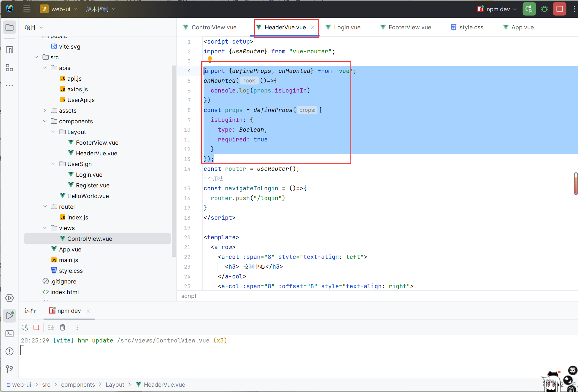Collapse the views folder
Viewport: 578px width, 392px height.
tap(45, 228)
